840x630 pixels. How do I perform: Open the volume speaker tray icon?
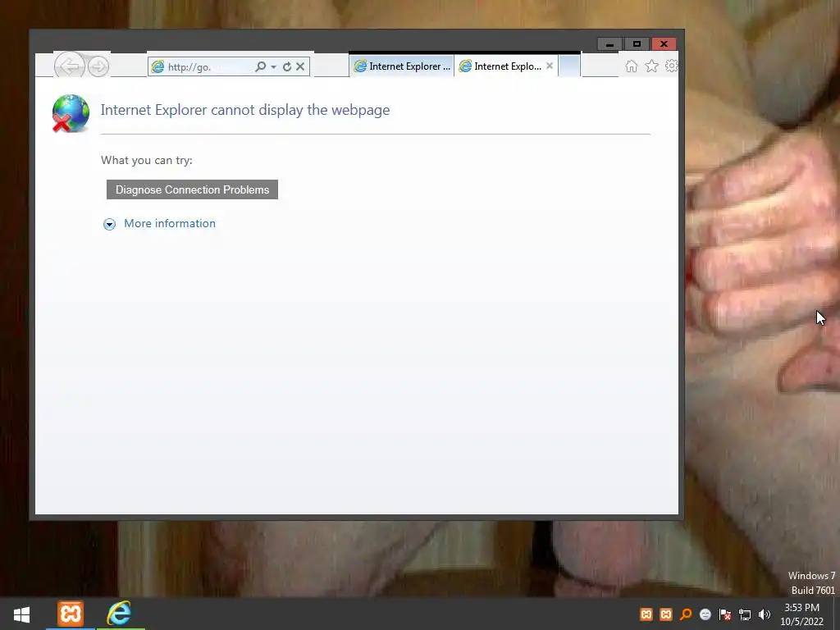click(x=765, y=614)
